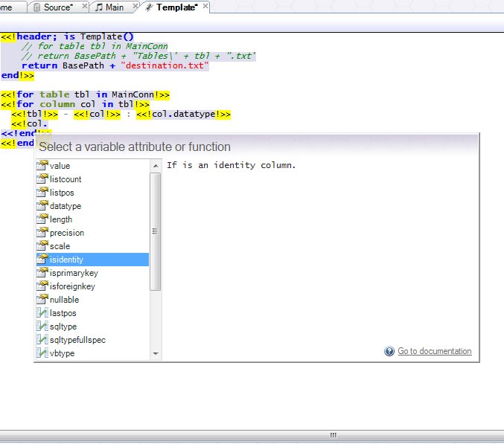Pick the precision attribute
This screenshot has height=444, width=504.
tap(92, 233)
